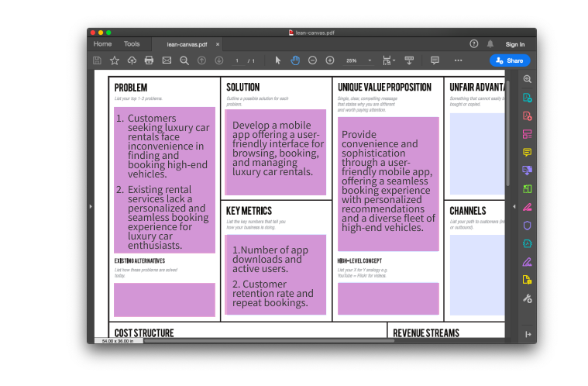
Task: Click the Unique Value Proposition text box
Action: click(x=388, y=184)
